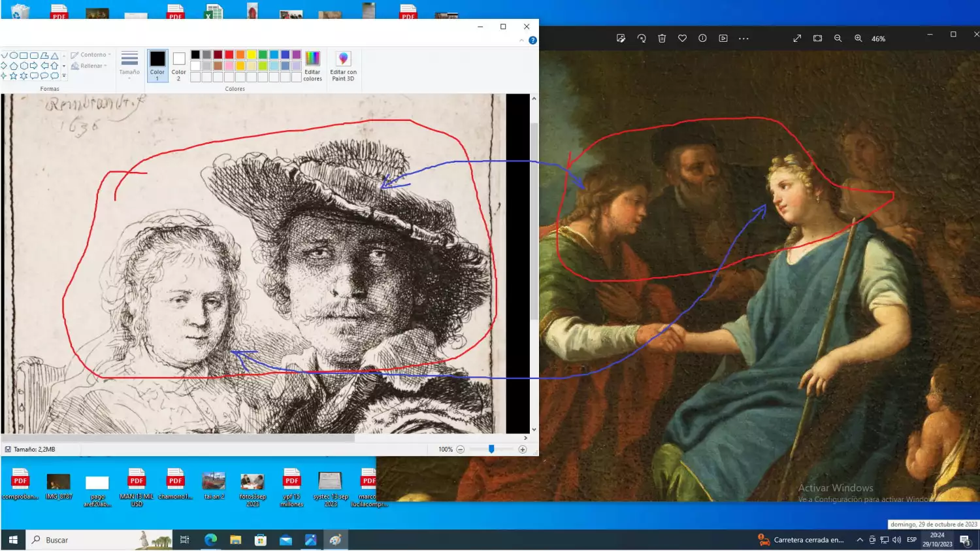Pick the orange color swatch

pyautogui.click(x=240, y=55)
